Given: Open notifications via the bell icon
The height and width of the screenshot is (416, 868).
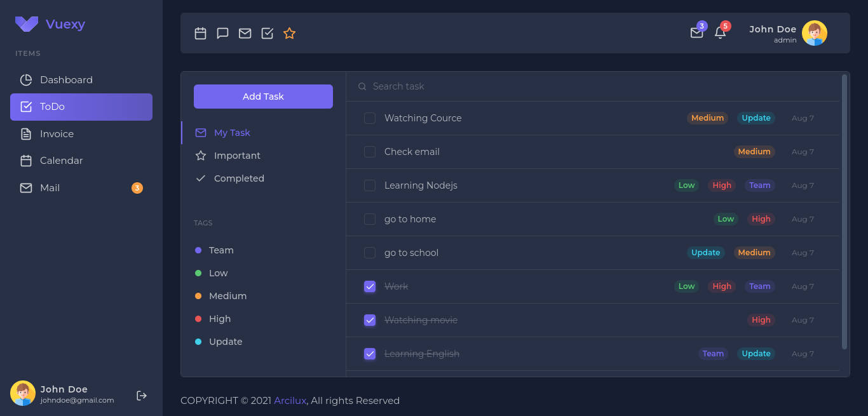Looking at the screenshot, I should point(720,32).
